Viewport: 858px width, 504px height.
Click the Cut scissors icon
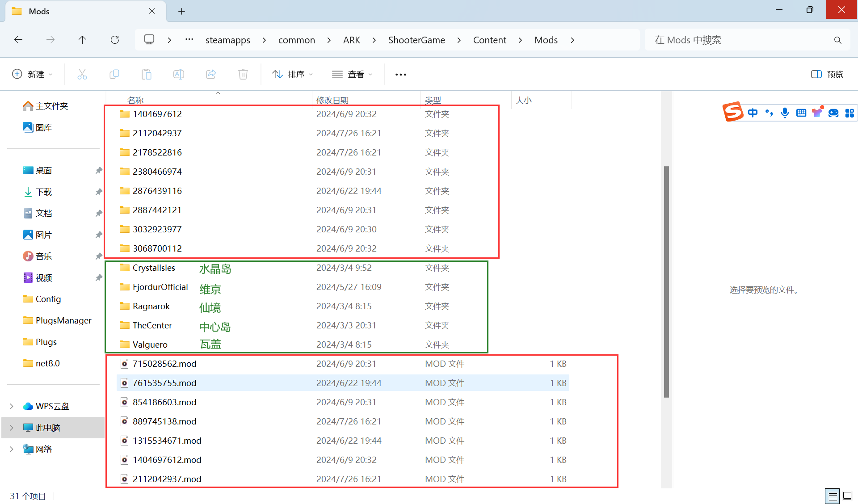pos(82,74)
